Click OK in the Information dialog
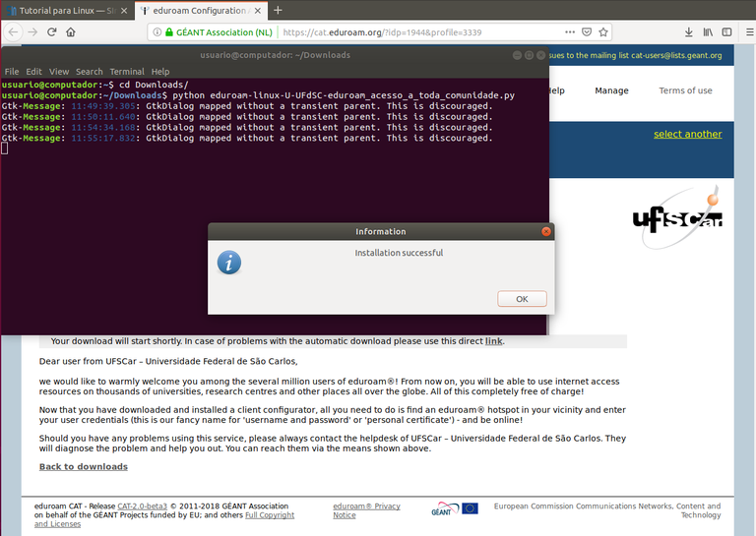 [x=522, y=299]
